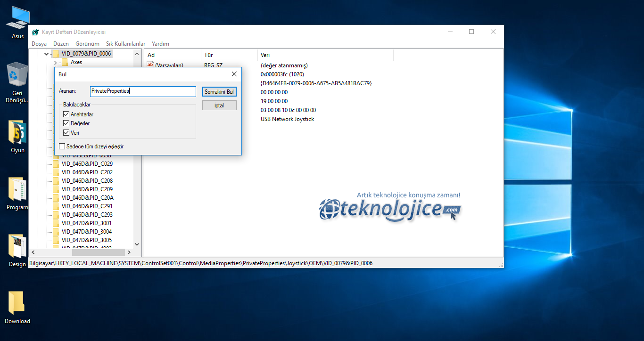Select the Oyun desktop folder icon
Image resolution: width=644 pixels, height=341 pixels.
[17, 132]
